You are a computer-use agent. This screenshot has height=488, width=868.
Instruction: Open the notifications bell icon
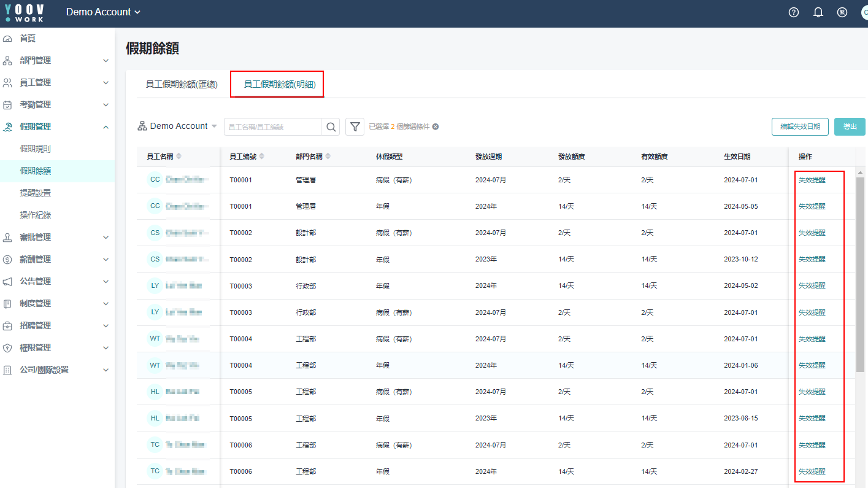(x=818, y=12)
